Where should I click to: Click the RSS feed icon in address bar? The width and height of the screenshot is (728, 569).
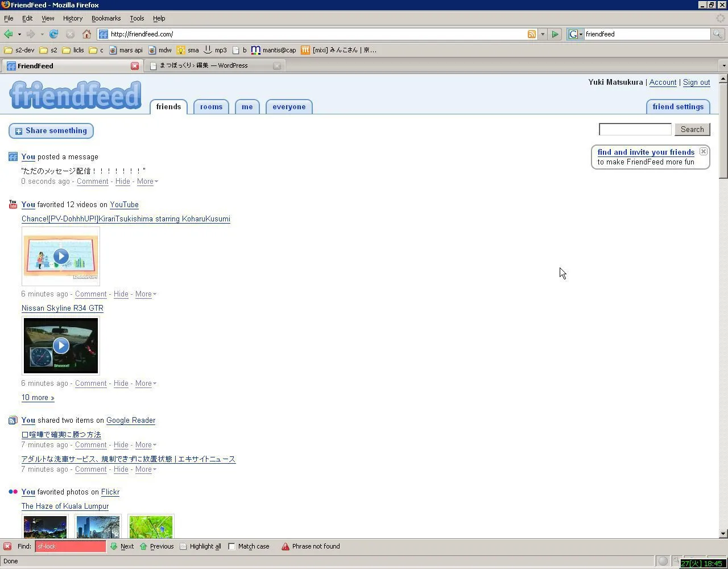pos(531,34)
